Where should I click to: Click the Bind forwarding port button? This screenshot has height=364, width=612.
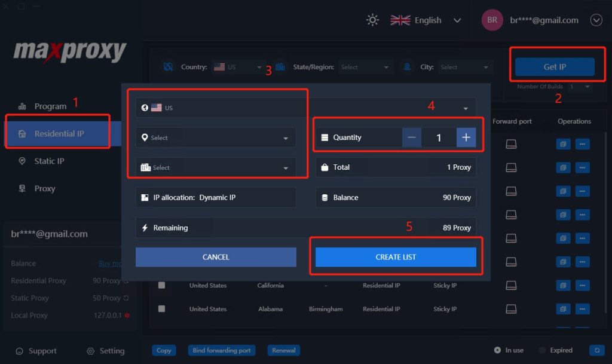pos(221,350)
